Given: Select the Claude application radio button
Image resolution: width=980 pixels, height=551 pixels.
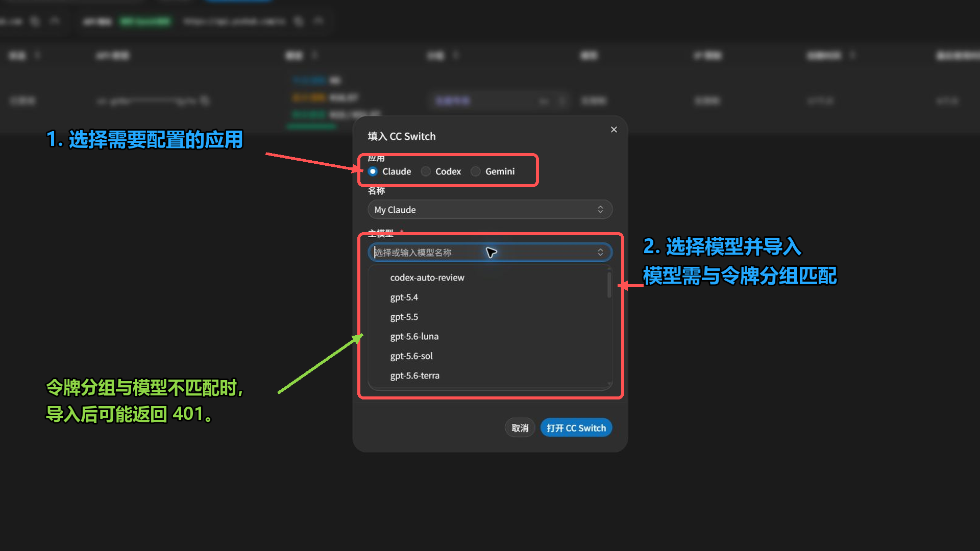Looking at the screenshot, I should (373, 171).
